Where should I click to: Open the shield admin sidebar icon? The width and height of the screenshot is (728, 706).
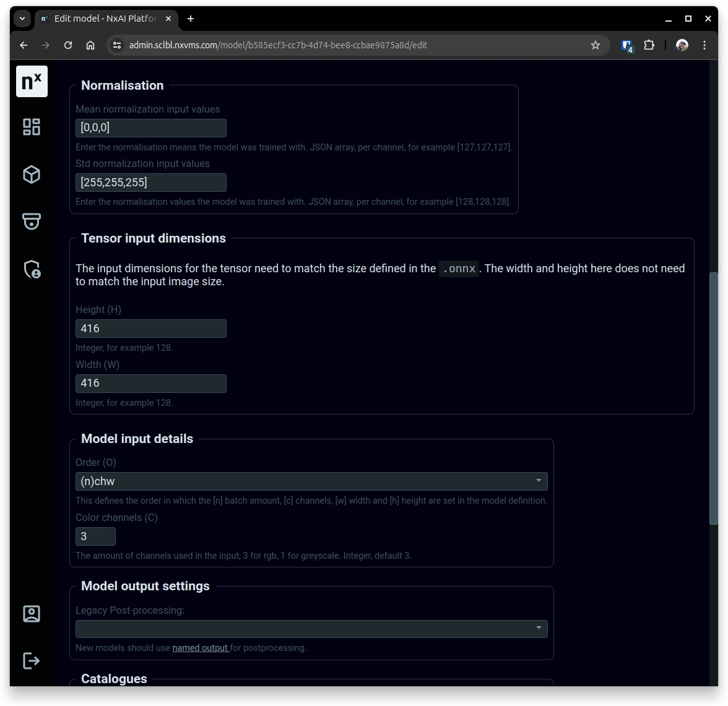click(x=32, y=269)
